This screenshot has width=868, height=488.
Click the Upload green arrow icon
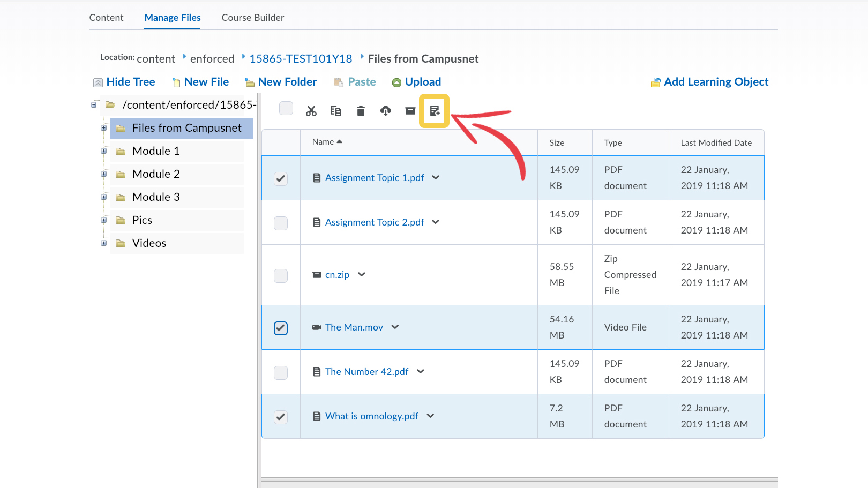[x=396, y=82]
